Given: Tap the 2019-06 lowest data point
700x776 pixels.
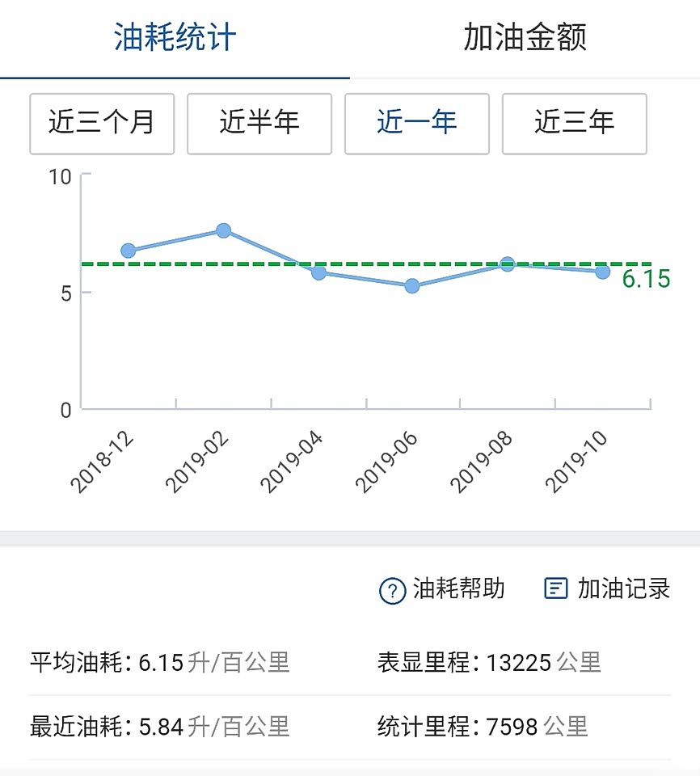Looking at the screenshot, I should [412, 286].
